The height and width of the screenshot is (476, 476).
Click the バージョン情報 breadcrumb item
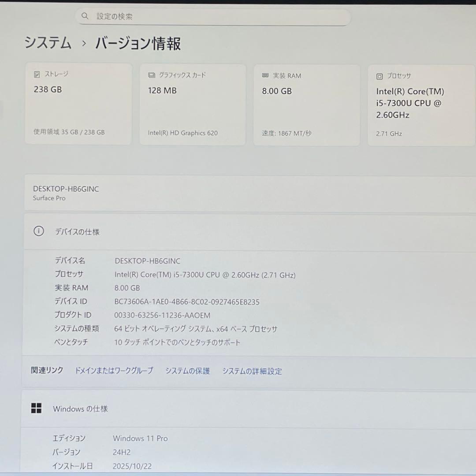point(138,43)
